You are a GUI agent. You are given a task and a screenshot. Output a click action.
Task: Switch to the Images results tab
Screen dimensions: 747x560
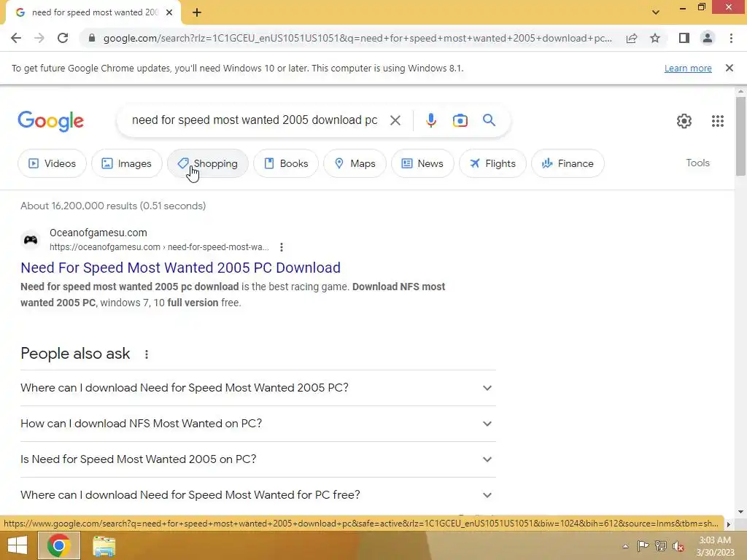[x=126, y=163]
